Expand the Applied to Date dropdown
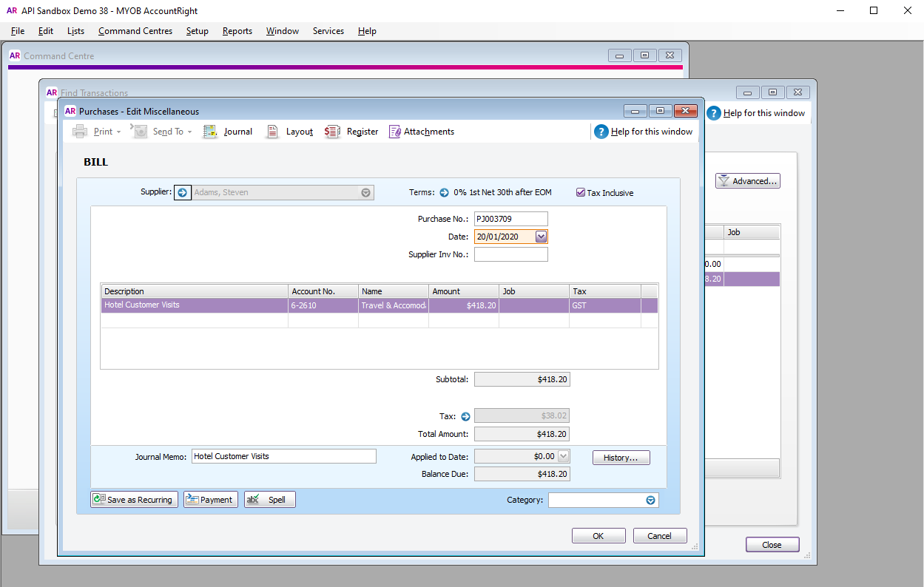The image size is (924, 587). coord(563,456)
